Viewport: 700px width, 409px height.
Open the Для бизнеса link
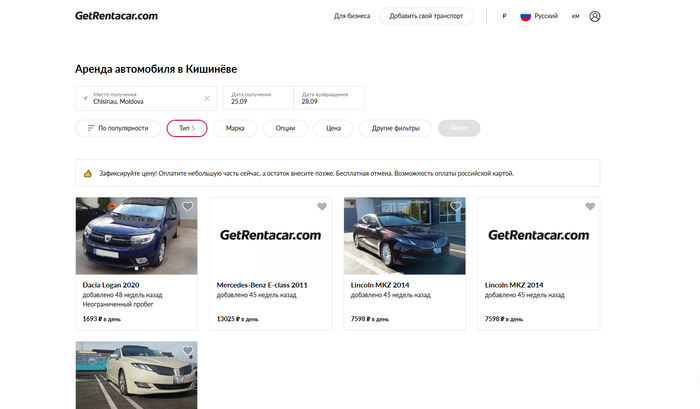click(x=352, y=16)
